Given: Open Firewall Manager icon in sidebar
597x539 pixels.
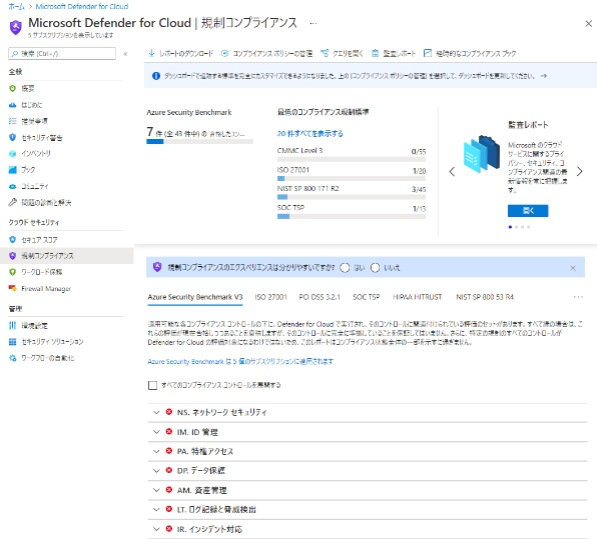Looking at the screenshot, I should click(x=13, y=288).
